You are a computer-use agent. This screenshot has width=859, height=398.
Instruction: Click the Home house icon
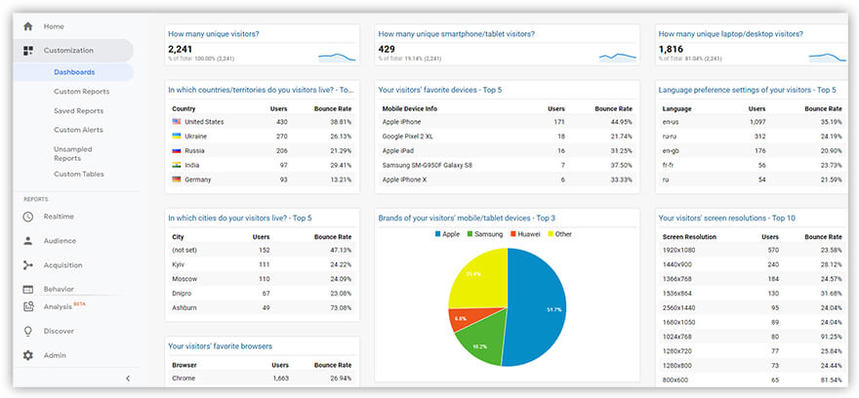28,26
